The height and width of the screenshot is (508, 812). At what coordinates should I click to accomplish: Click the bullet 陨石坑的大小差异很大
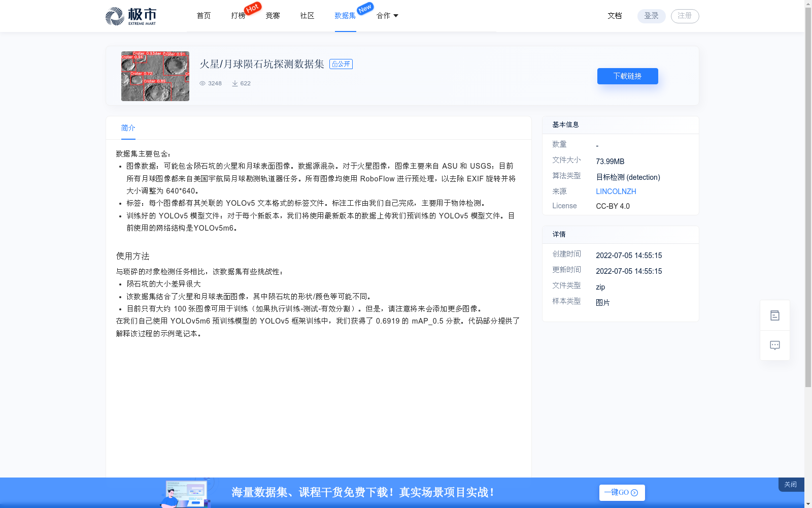pyautogui.click(x=163, y=284)
